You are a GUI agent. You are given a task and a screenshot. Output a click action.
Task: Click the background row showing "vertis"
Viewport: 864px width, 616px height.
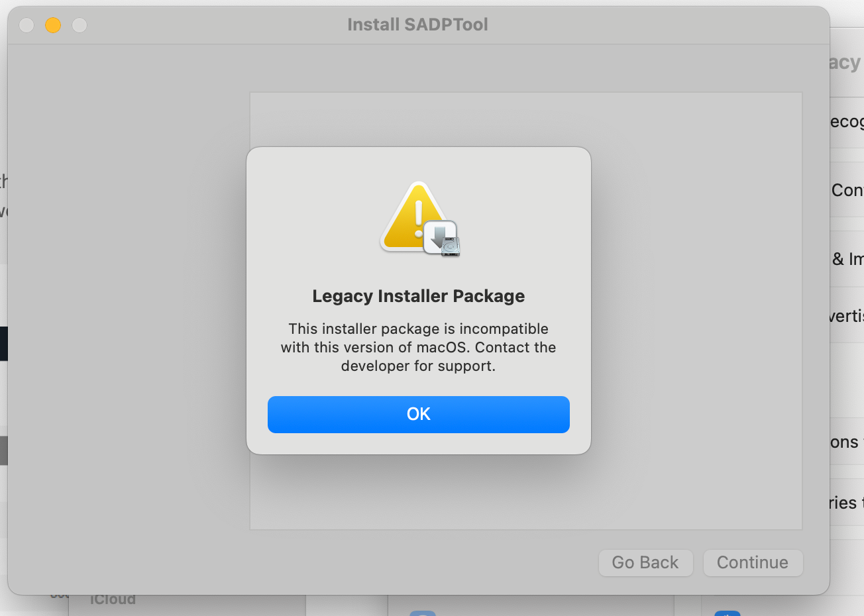(x=847, y=315)
